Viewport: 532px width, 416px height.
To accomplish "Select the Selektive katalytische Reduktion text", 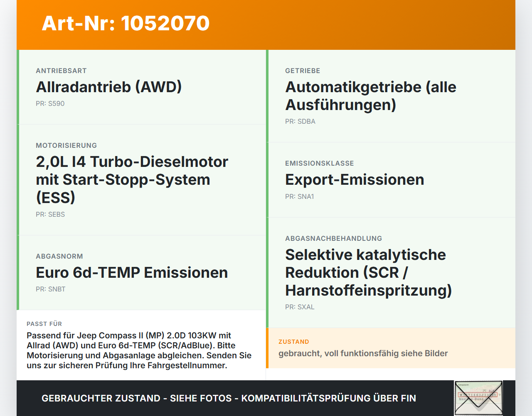I will [x=368, y=272].
